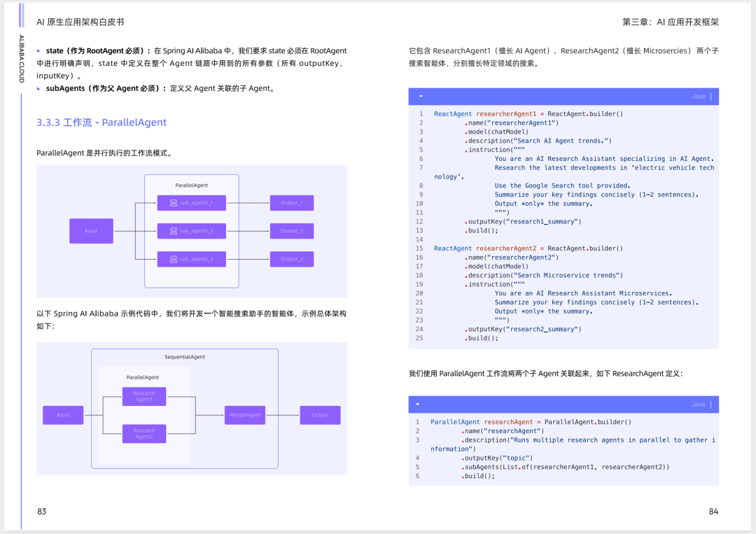Click the ALIBABA CLOUD vertical label
The height and width of the screenshot is (534, 756).
click(21, 59)
